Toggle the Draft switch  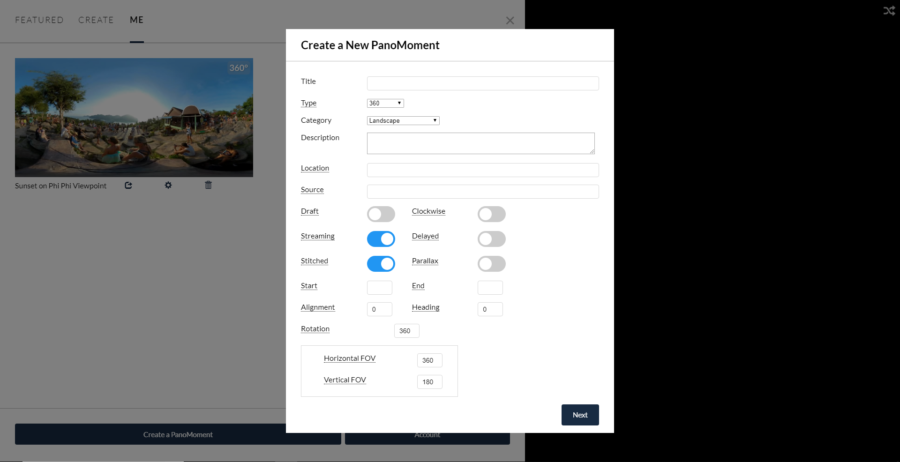381,214
